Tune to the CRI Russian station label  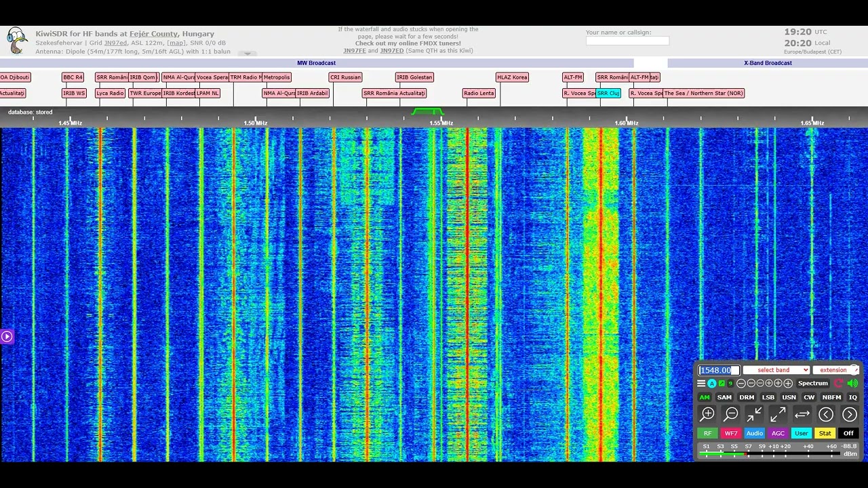tap(345, 77)
